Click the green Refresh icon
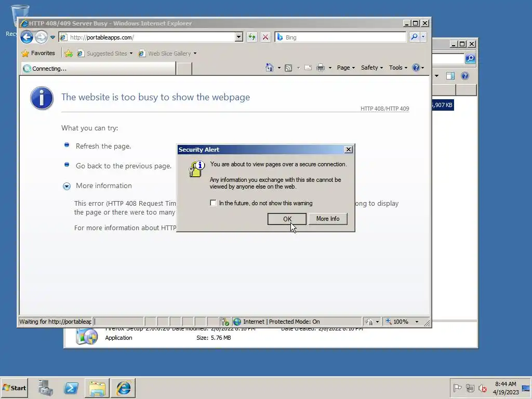Screen dimensions: 532x399 [x=252, y=37]
